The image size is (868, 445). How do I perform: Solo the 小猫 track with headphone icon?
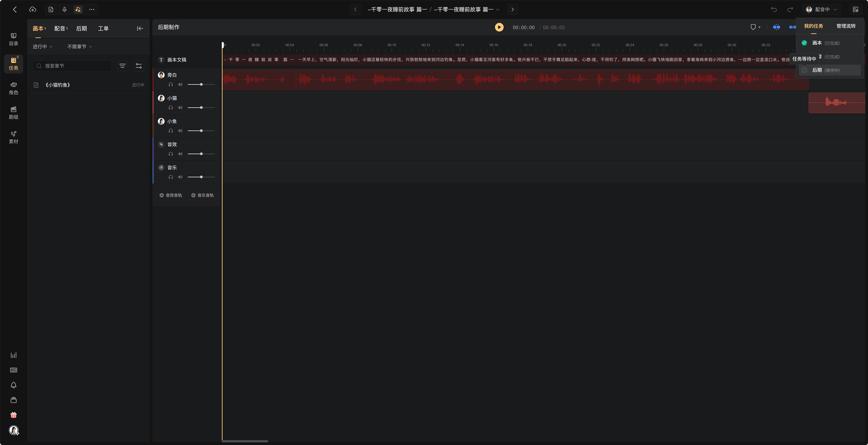click(x=171, y=108)
